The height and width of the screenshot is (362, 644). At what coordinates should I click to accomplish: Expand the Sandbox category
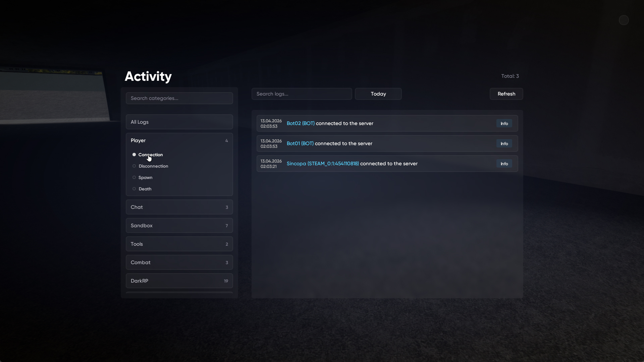tap(179, 226)
